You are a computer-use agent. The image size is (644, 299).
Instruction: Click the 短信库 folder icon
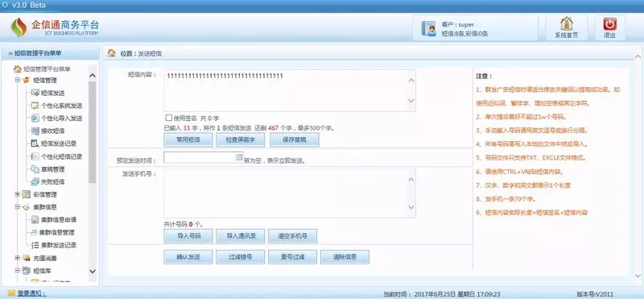coord(27,270)
